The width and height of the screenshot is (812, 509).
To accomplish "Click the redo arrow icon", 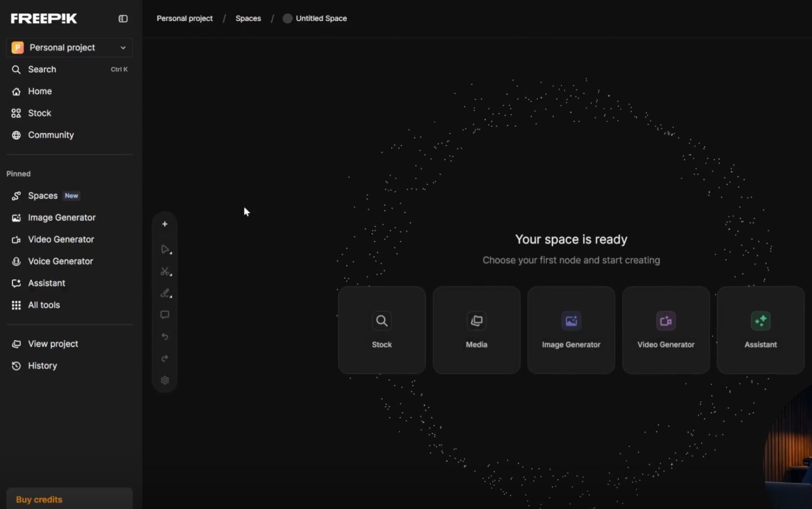I will pos(165,358).
